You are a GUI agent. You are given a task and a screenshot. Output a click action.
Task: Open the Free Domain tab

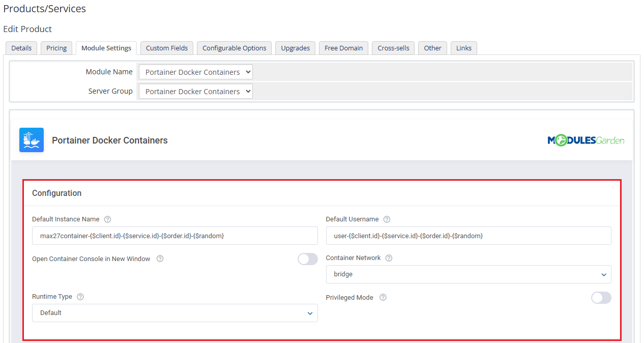(344, 48)
